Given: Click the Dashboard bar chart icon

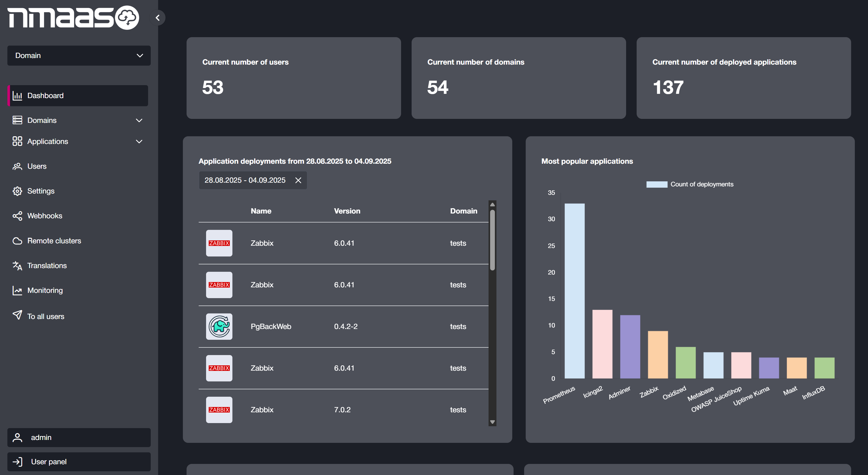Looking at the screenshot, I should (17, 96).
